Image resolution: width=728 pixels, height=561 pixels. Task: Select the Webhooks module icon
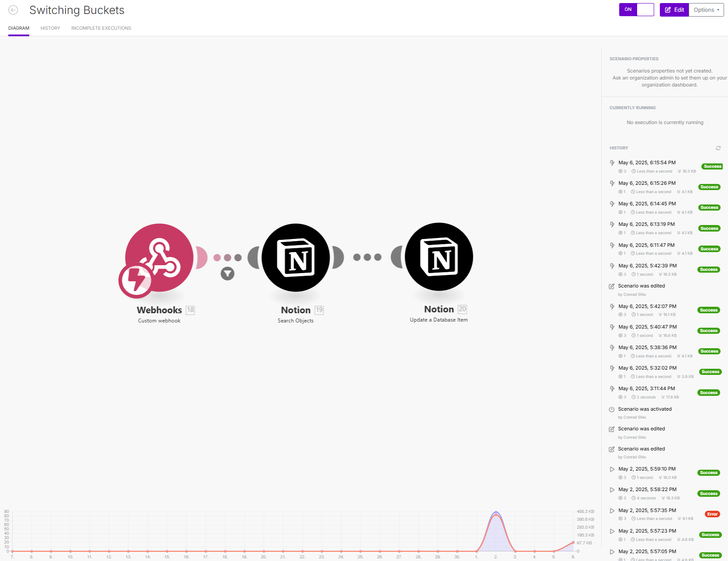(x=159, y=258)
